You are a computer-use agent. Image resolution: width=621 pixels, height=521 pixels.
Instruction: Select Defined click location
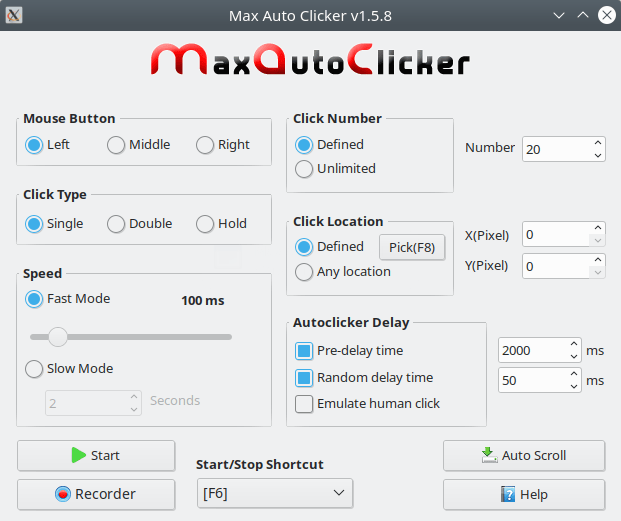(330, 247)
